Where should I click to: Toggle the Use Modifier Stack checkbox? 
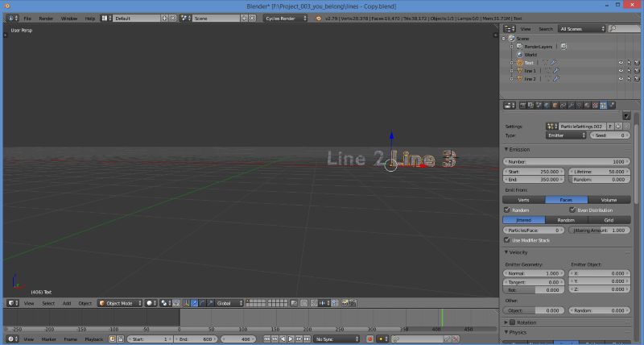click(507, 239)
